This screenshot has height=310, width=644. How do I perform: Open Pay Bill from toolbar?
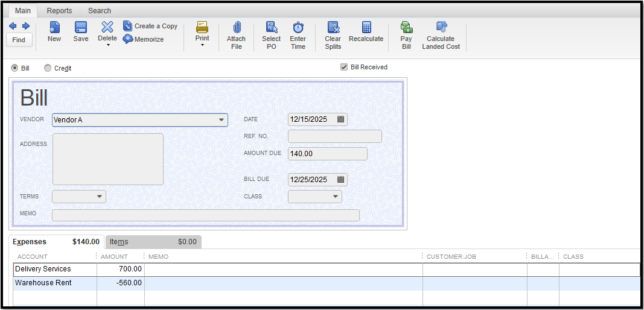click(x=406, y=28)
